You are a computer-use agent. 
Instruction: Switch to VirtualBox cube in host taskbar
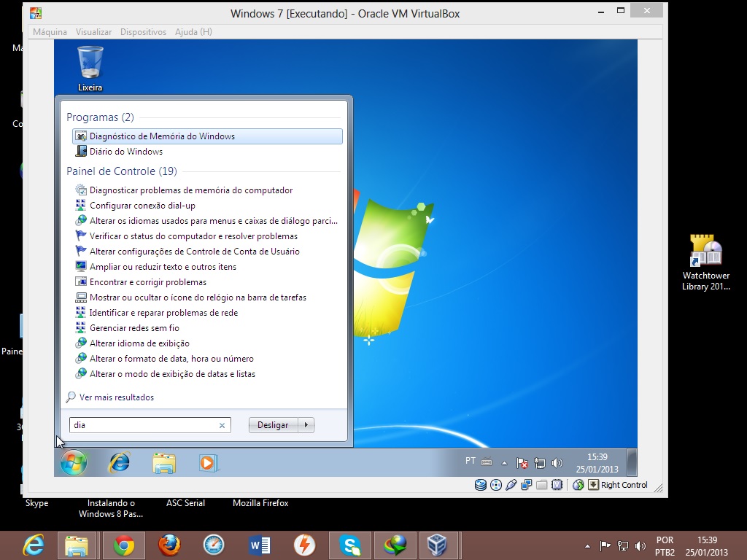[437, 545]
